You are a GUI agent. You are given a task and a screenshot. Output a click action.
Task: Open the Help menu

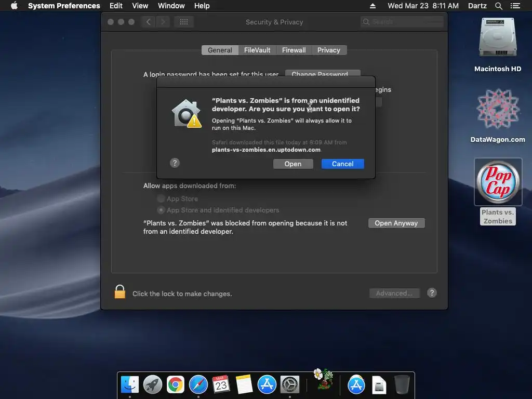coord(202,6)
